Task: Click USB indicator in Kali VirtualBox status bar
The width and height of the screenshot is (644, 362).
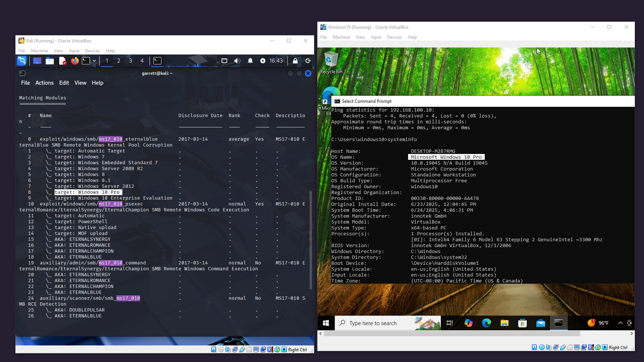Action: [x=242, y=349]
